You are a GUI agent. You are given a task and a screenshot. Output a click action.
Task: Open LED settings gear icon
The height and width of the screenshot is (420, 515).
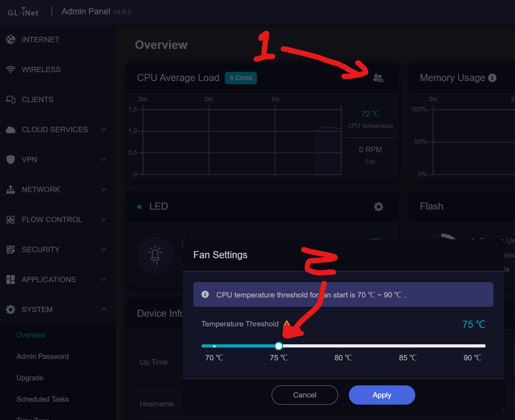[x=378, y=206]
